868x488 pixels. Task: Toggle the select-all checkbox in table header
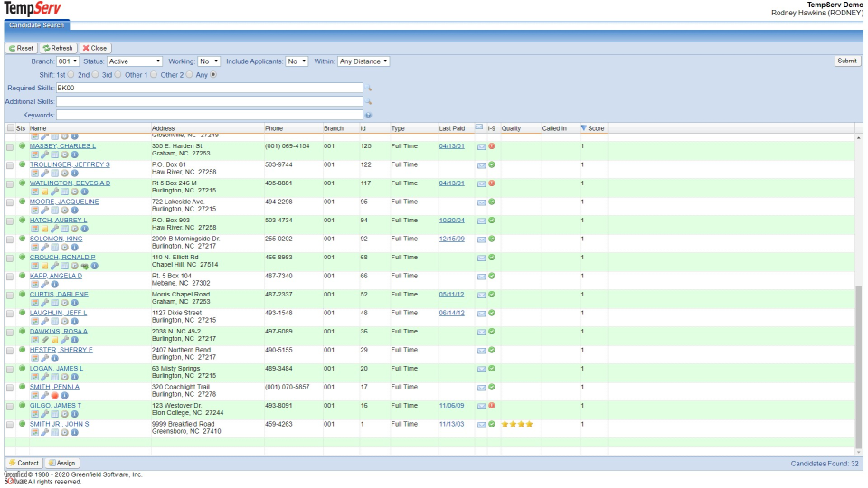click(10, 128)
